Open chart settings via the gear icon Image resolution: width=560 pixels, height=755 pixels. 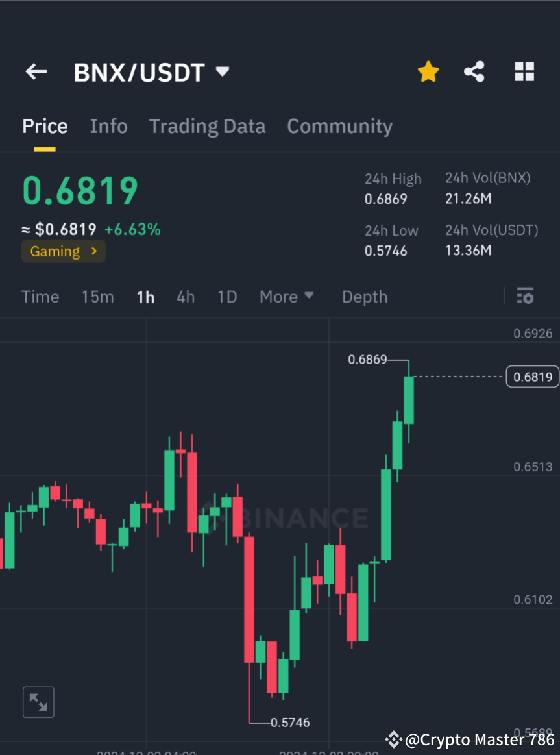tap(525, 296)
